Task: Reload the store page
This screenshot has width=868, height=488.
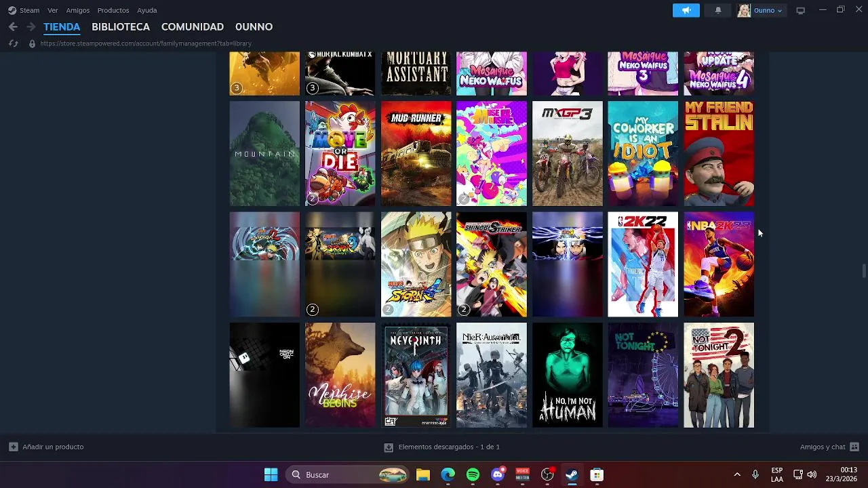Action: 13,43
